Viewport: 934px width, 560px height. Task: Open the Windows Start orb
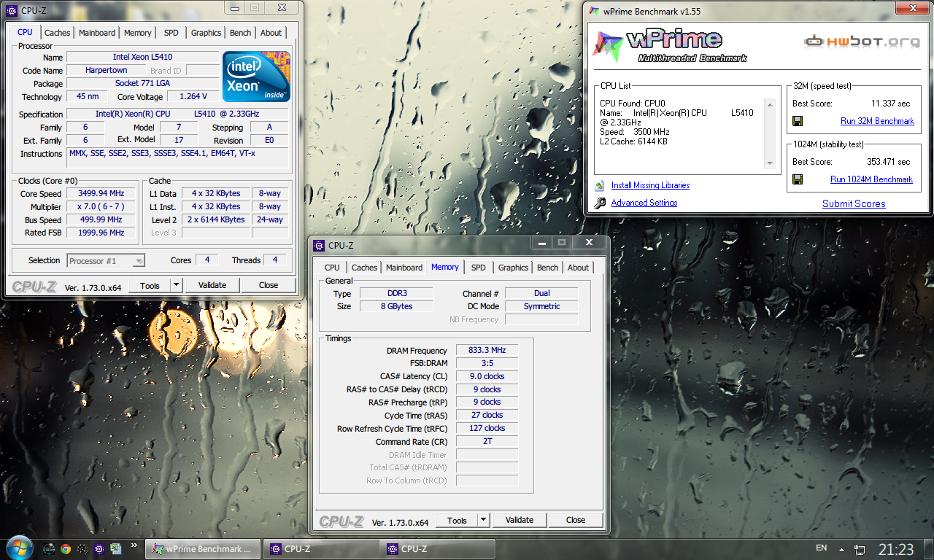pyautogui.click(x=18, y=548)
